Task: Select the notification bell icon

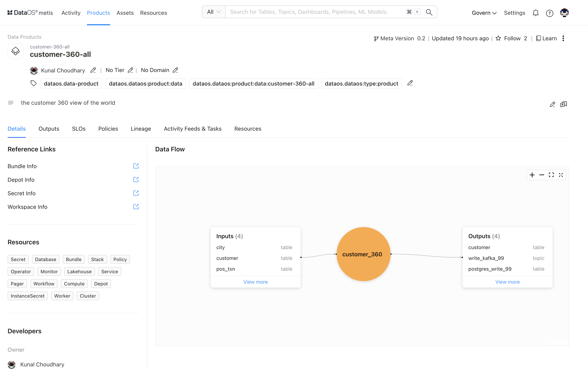Action: tap(536, 13)
